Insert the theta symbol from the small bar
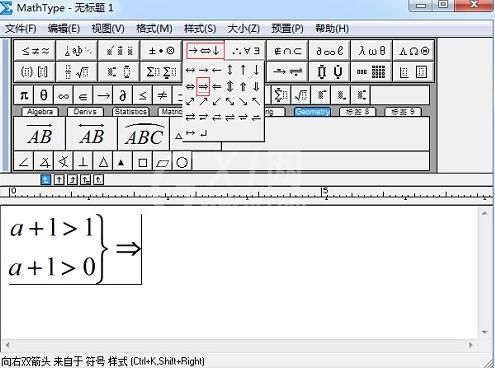The image size is (495, 368). tap(43, 96)
